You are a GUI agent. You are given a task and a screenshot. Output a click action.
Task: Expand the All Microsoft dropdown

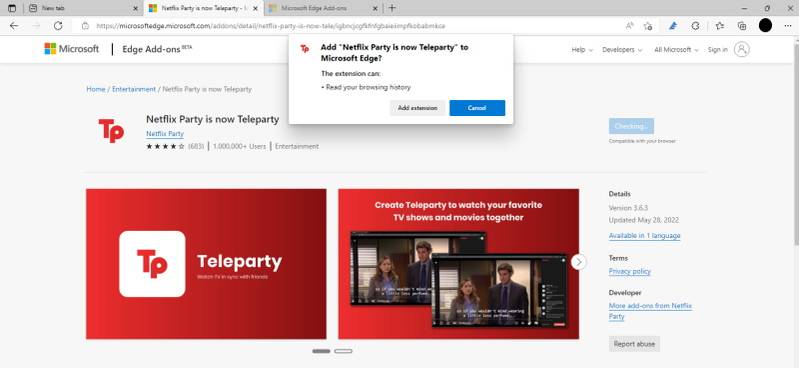(x=676, y=49)
